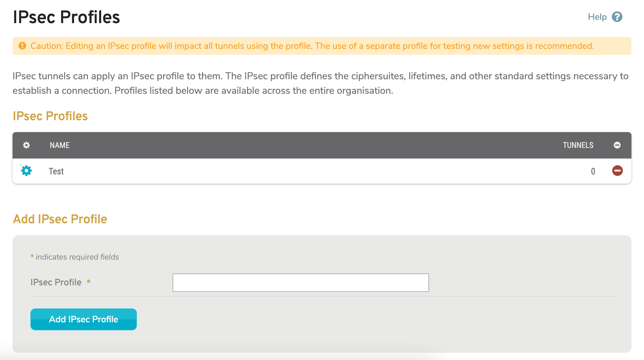Click the TUNNELS column header

(578, 145)
